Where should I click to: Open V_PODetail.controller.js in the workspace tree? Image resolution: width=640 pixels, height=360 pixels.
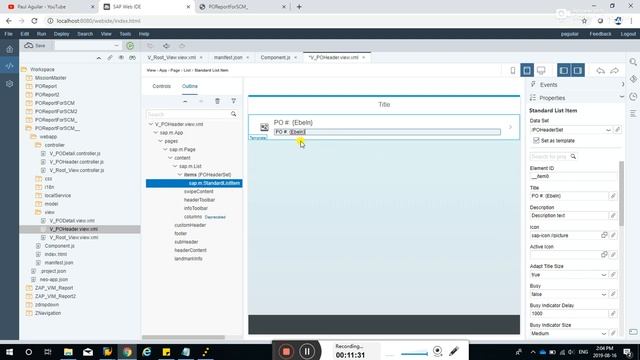(75, 153)
